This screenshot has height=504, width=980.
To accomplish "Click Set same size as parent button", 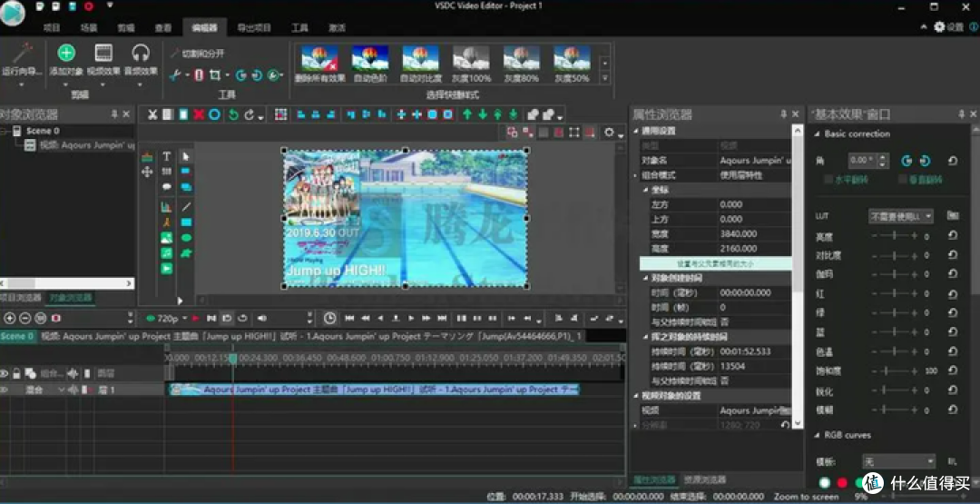I will pos(716,264).
